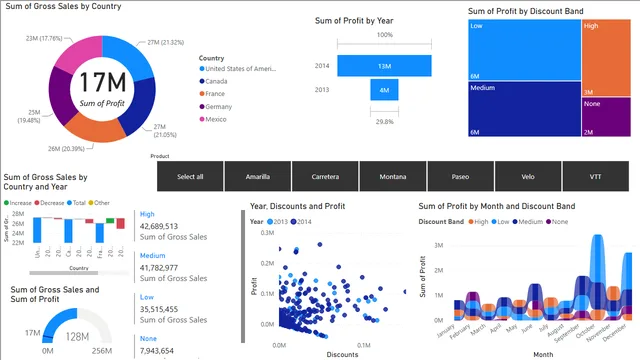
Task: Click the VTT product slicer button
Action: point(596,176)
